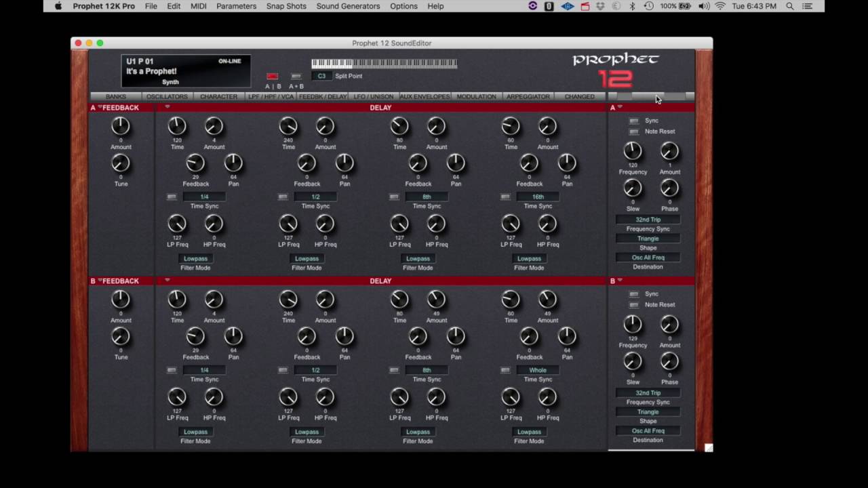Open the AUX ENVELOPES tab
Screen dimensions: 868x488
coord(425,97)
